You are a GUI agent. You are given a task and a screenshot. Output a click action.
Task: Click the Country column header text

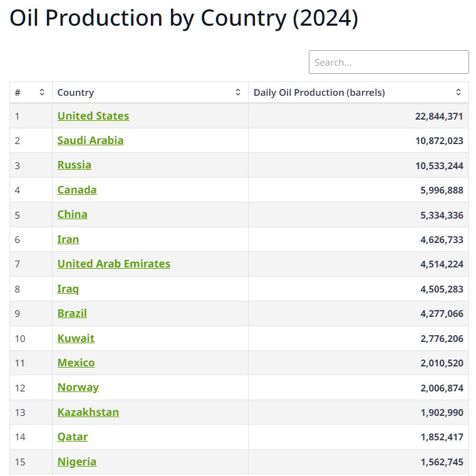[76, 92]
